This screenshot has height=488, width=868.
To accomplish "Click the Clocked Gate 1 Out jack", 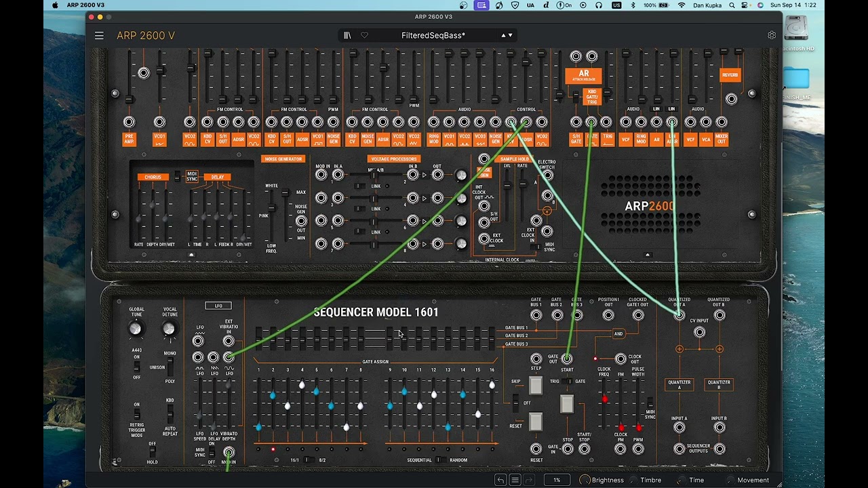I will pos(637,315).
